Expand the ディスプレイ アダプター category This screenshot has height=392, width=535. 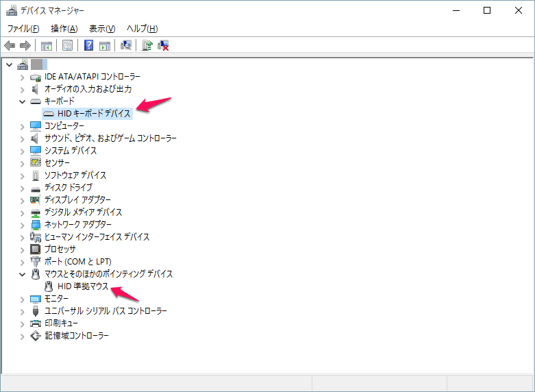click(22, 199)
